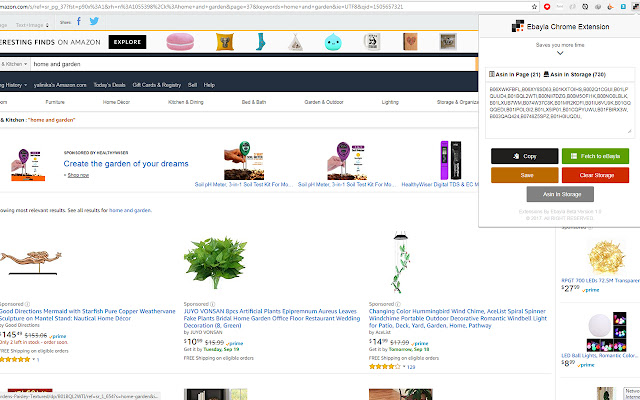Open the Browsing History dropdown
The image size is (640, 400).
click(13, 85)
